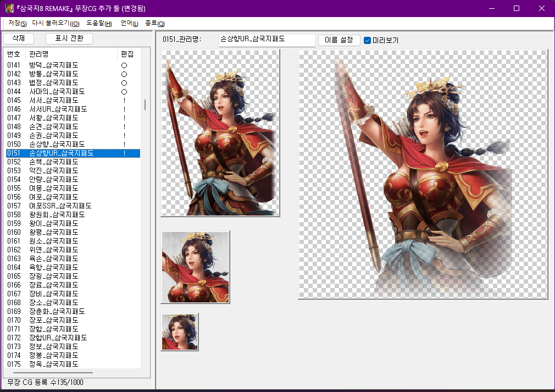Viewport: 555px width, 392px height.
Task: Open the 종료(Q) menu
Action: (x=154, y=24)
